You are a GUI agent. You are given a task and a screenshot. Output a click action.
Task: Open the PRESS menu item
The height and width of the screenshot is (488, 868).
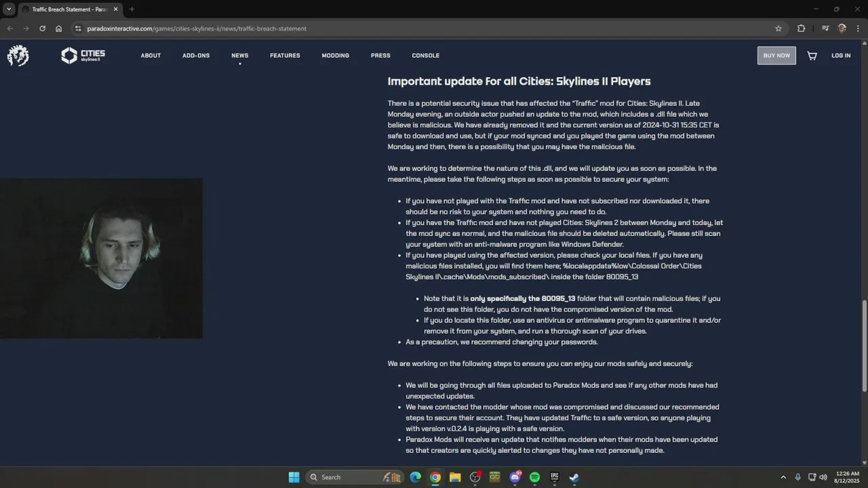click(380, 56)
